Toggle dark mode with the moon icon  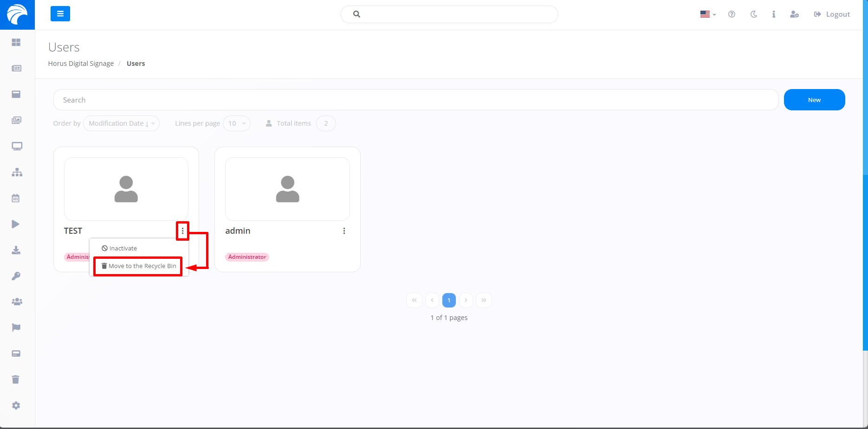[753, 14]
